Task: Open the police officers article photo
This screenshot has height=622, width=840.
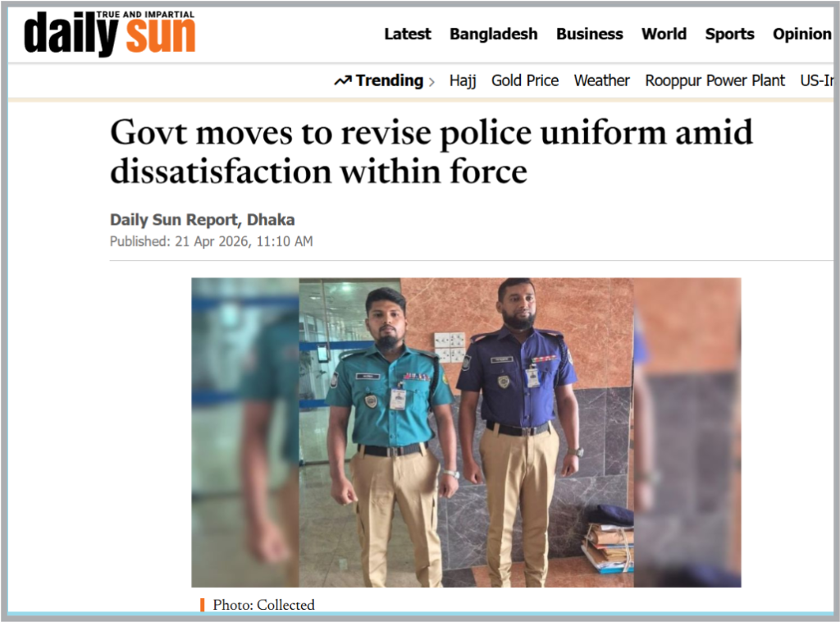Action: pyautogui.click(x=466, y=432)
